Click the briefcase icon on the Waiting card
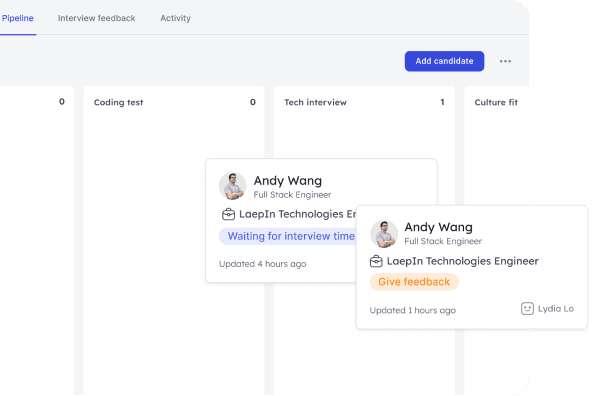This screenshot has height=396, width=592. 228,214
